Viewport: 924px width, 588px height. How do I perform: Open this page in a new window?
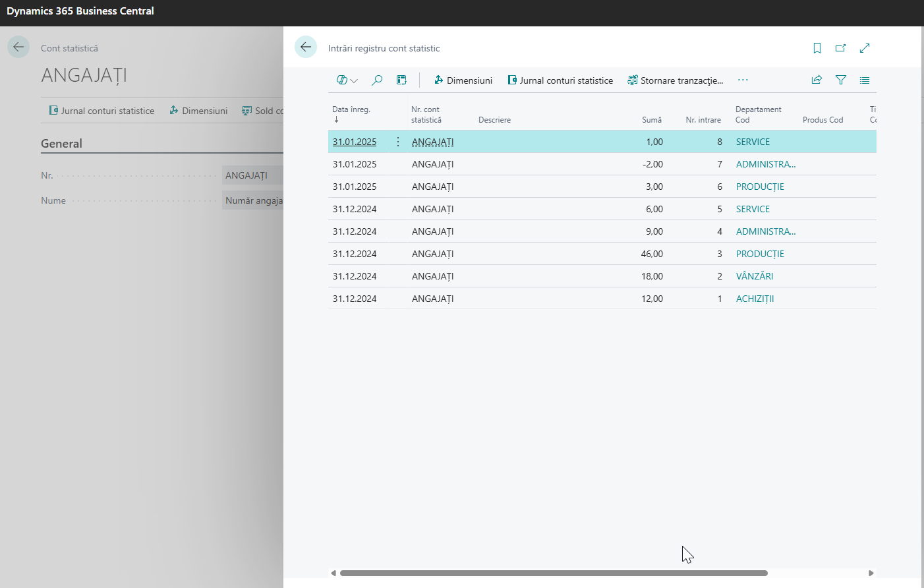tap(840, 48)
